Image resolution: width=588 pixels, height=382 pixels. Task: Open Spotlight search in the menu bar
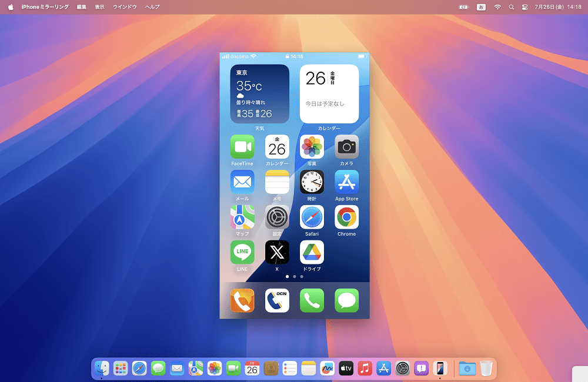click(x=511, y=6)
